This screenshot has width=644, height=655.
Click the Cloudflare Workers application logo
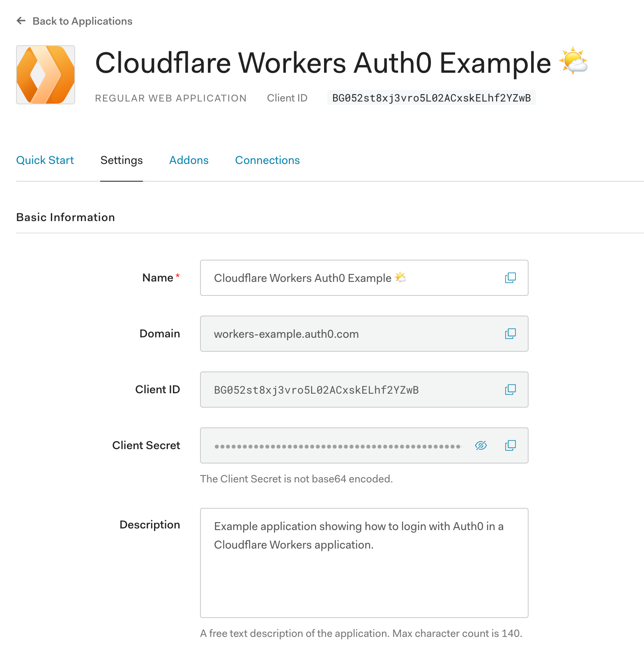(46, 75)
